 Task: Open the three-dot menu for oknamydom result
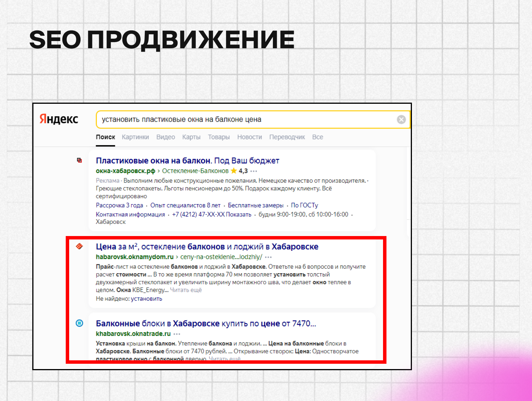click(x=268, y=257)
